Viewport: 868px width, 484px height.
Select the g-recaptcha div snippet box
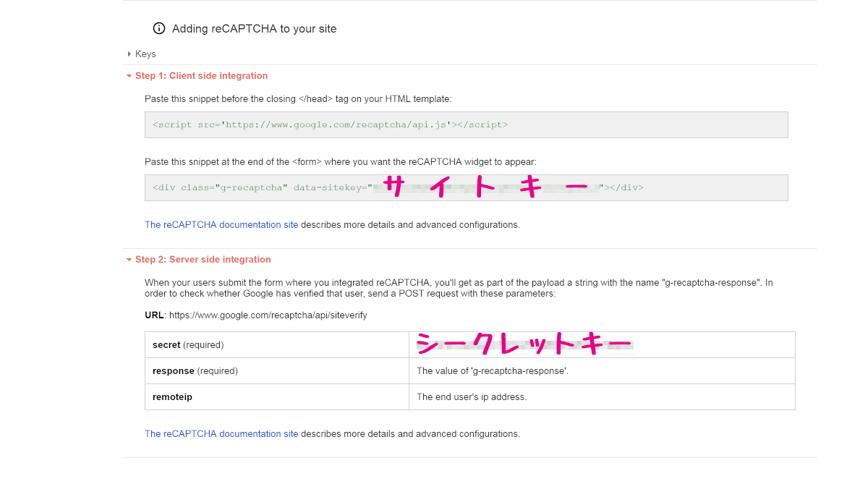pos(467,187)
